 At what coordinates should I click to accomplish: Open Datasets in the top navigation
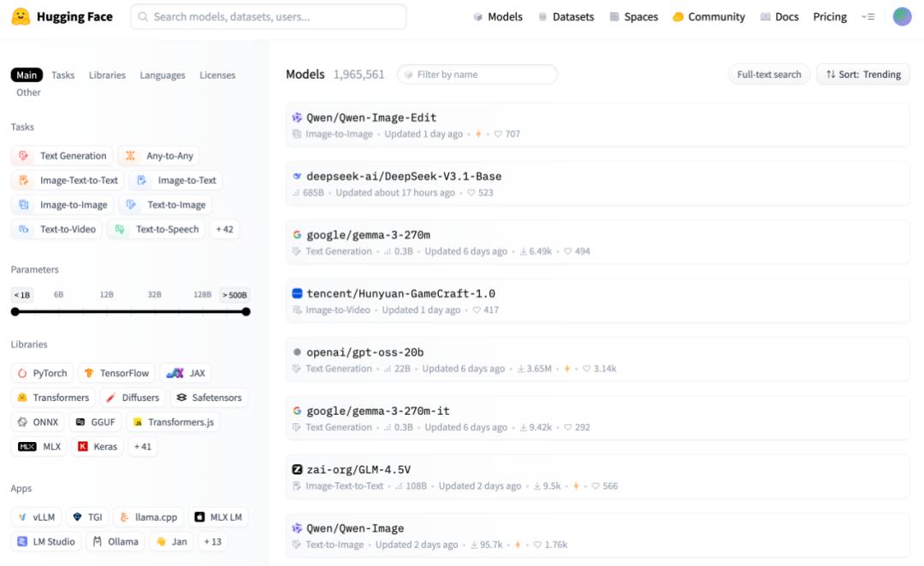[566, 16]
